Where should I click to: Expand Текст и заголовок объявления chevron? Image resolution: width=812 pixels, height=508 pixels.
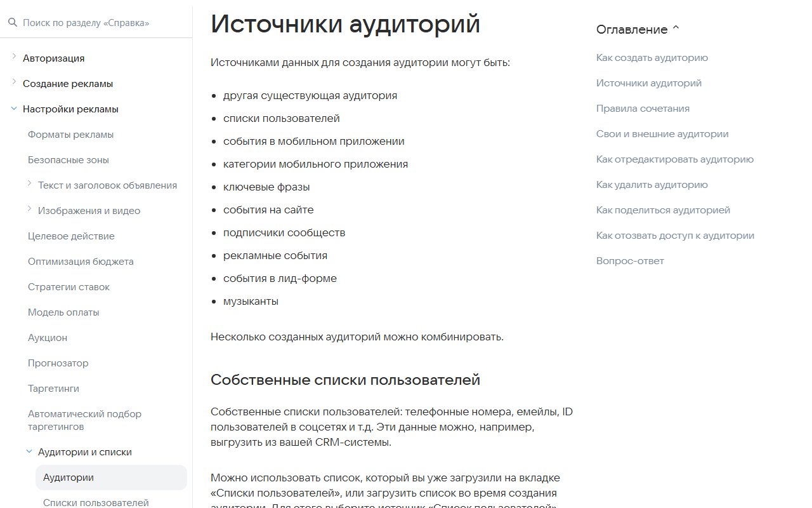pyautogui.click(x=29, y=184)
